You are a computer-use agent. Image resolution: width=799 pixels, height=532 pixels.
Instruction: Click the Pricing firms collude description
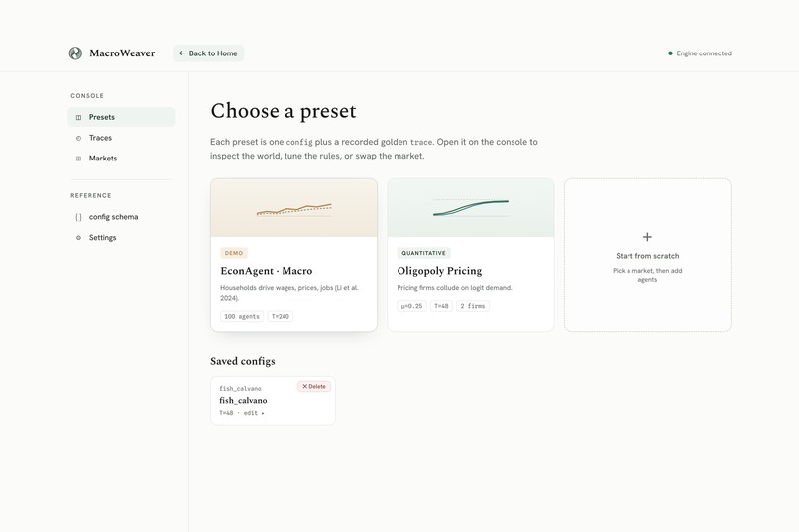tap(455, 288)
